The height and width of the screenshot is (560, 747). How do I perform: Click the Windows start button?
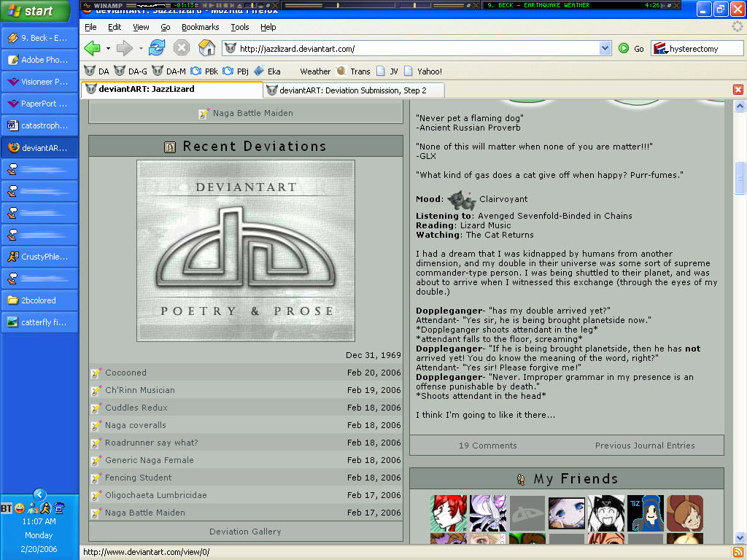[x=35, y=11]
